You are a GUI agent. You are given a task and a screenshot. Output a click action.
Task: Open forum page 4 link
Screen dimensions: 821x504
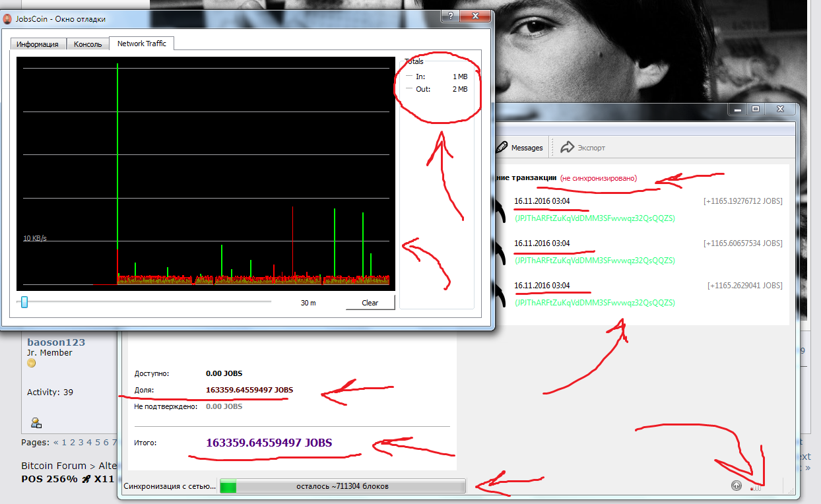click(x=90, y=442)
